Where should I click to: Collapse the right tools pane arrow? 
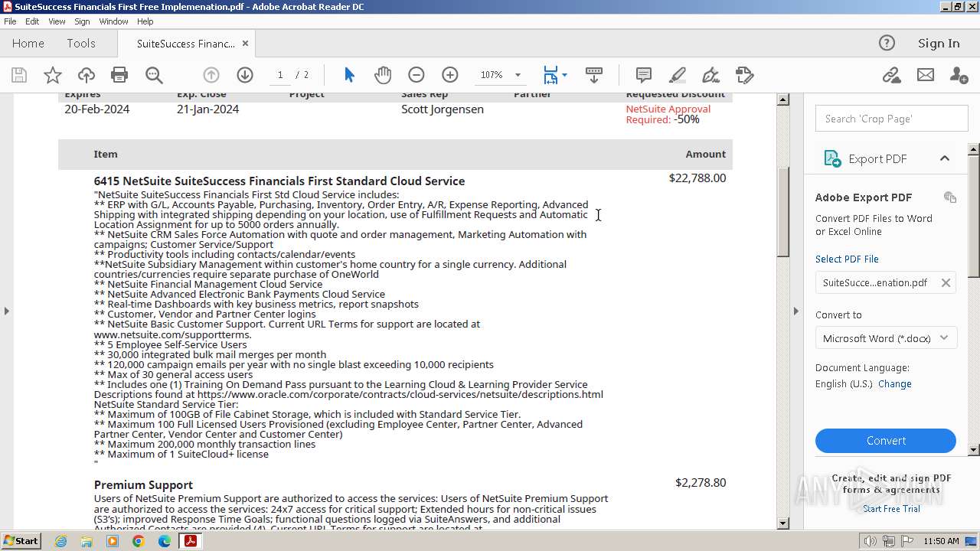(796, 311)
